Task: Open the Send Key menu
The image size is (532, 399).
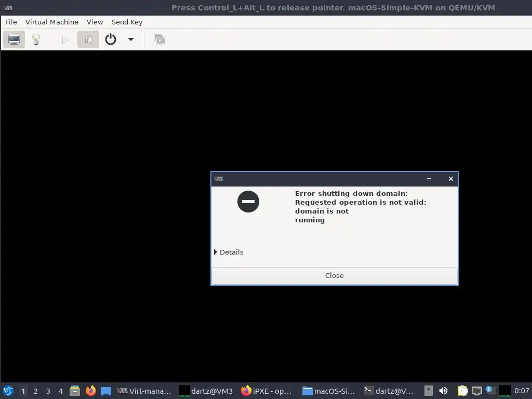Action: tap(127, 22)
